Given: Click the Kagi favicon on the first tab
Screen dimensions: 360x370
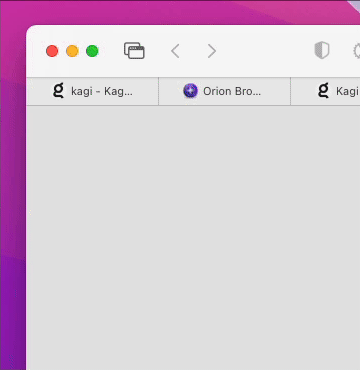Looking at the screenshot, I should [x=58, y=90].
